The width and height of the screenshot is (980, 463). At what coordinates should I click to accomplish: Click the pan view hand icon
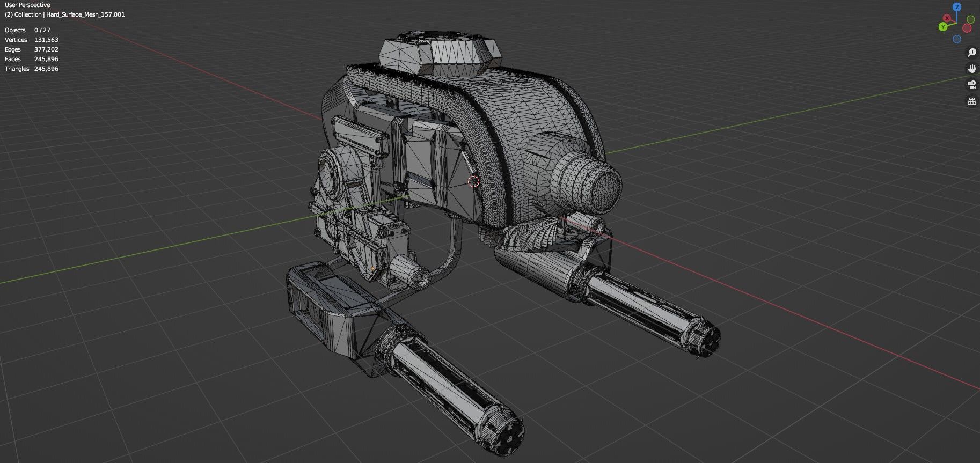coord(971,68)
